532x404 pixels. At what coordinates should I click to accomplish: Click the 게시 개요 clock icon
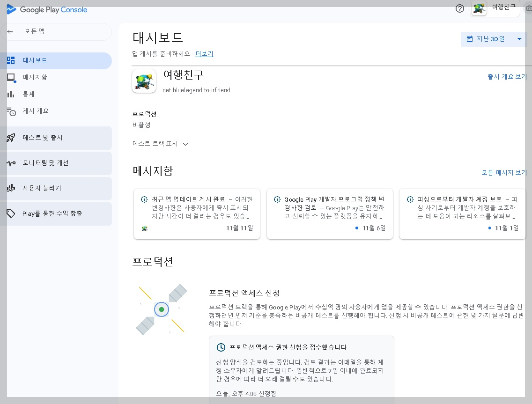click(x=11, y=111)
